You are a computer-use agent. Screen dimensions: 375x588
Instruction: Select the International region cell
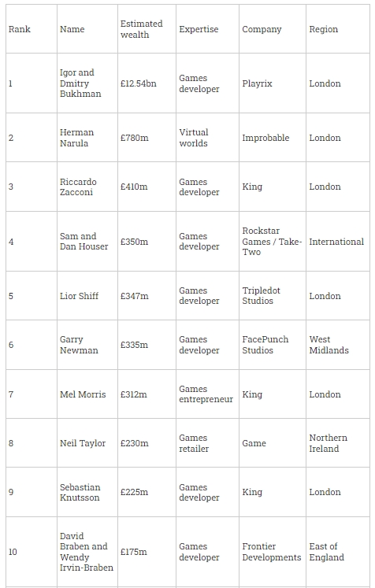point(338,241)
